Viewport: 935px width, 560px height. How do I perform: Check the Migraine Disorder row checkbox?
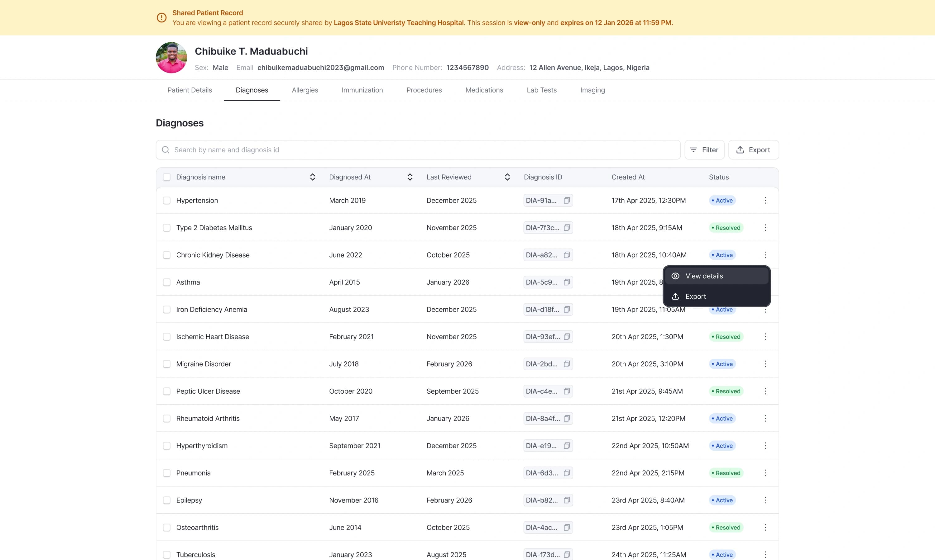pos(166,364)
